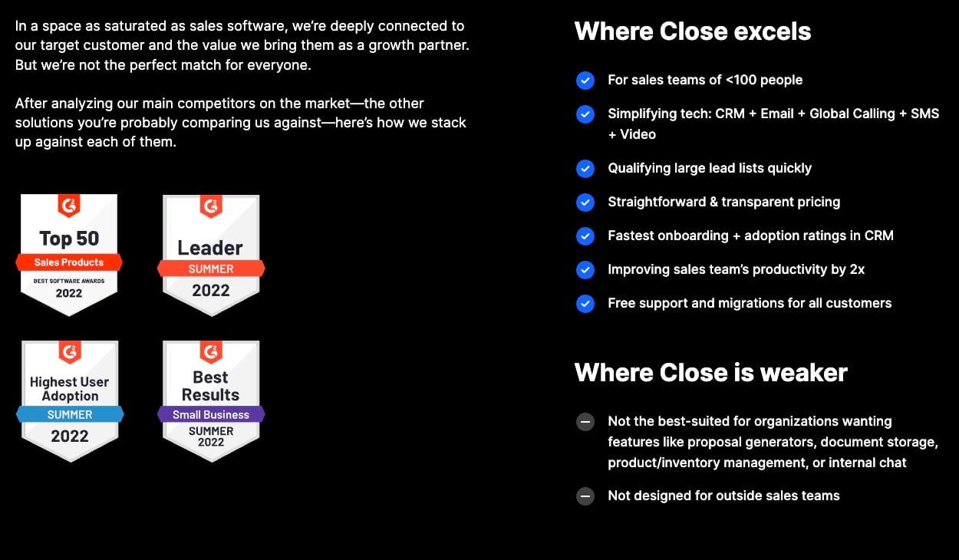Click the Where Close is weaker heading
The image size is (959, 560).
[710, 373]
